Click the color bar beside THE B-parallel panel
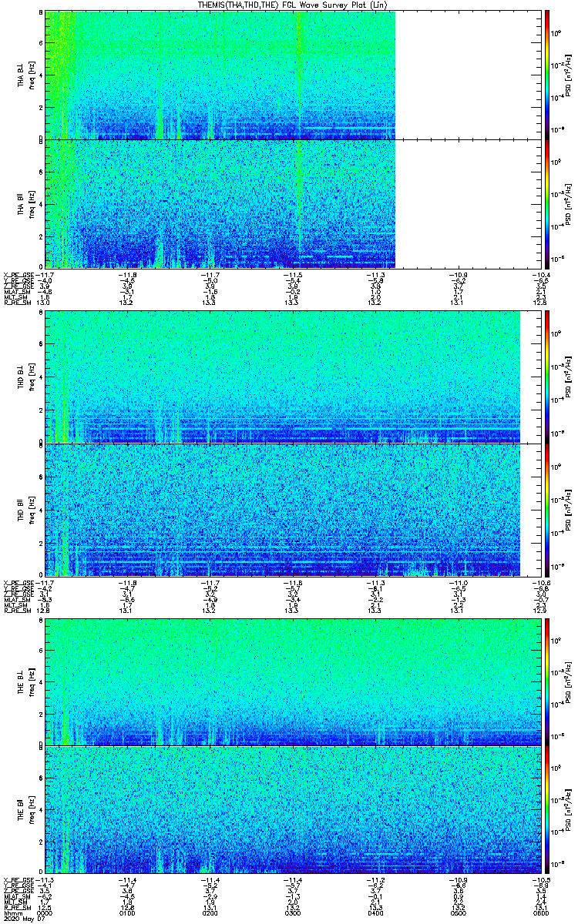 pyautogui.click(x=548, y=810)
